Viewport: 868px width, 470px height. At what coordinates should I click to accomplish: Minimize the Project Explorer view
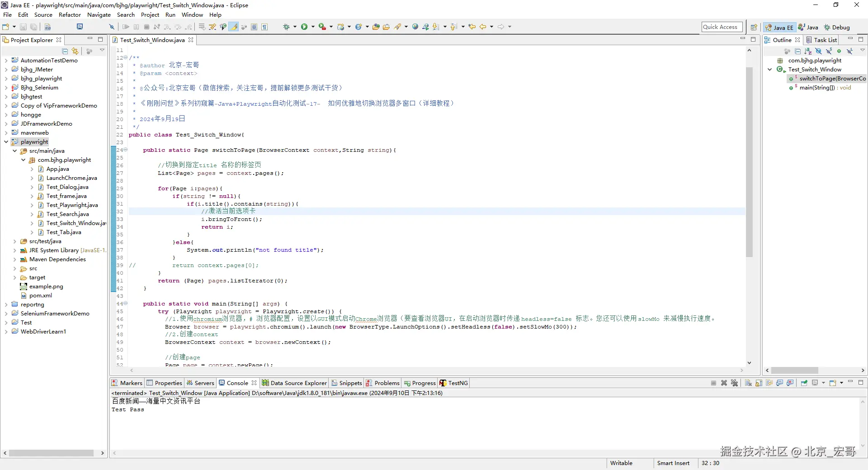point(90,39)
